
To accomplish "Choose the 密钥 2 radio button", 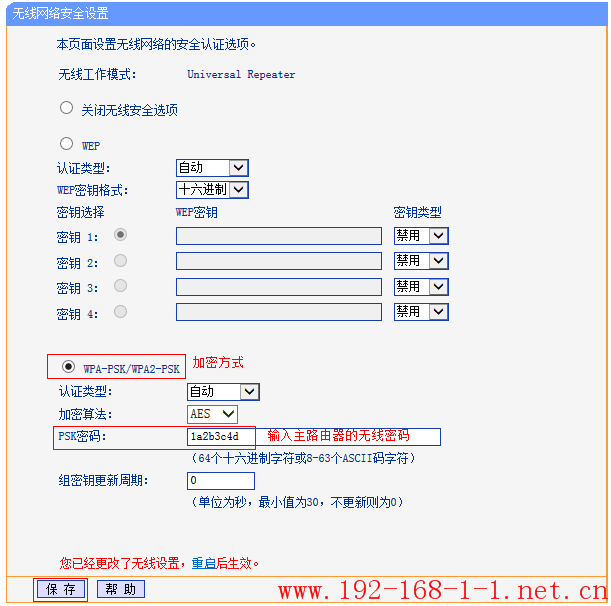I will pos(120,260).
